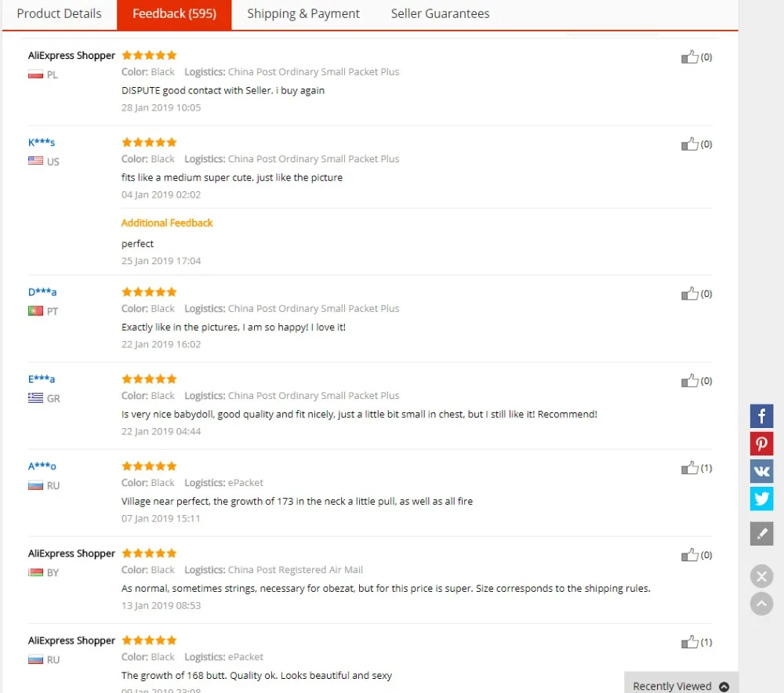Open Shipping & Payment tab

click(x=303, y=14)
